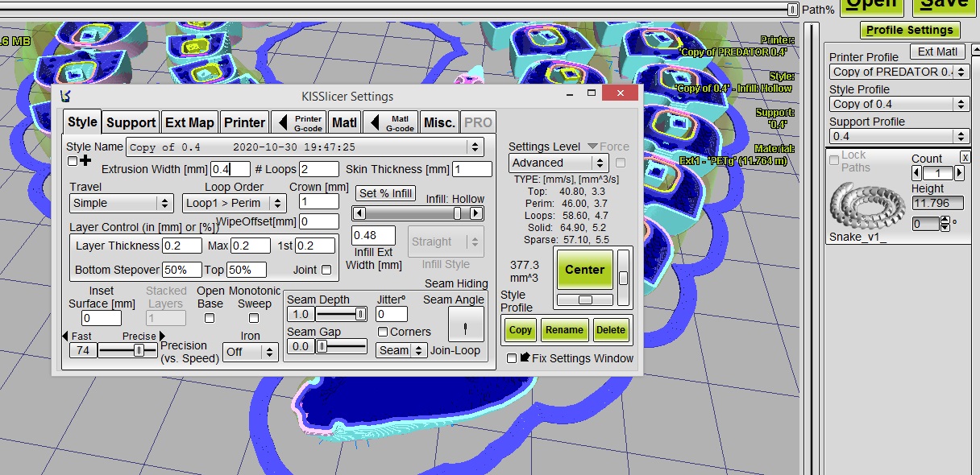Open the Join-Loop Seam dropdown

(x=401, y=350)
